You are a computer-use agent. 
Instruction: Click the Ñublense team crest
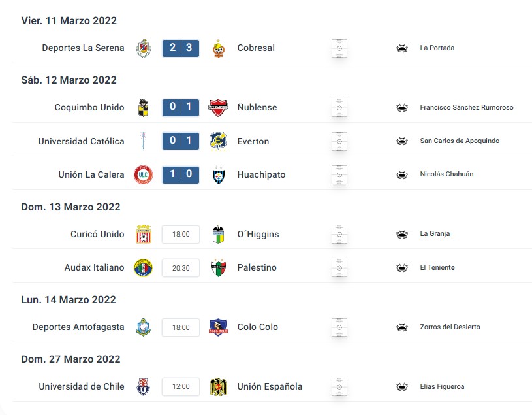[218, 108]
